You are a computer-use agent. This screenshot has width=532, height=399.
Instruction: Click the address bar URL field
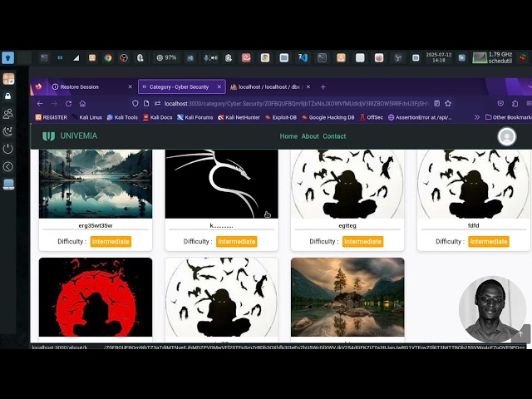[x=296, y=103]
